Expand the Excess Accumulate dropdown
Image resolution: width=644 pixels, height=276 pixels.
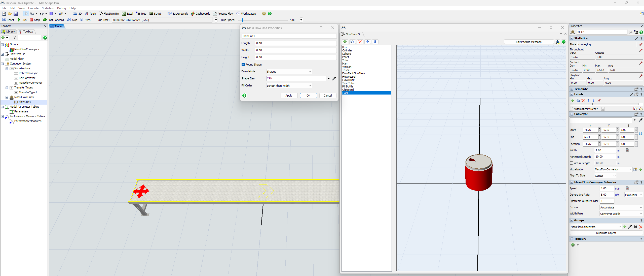621,207
